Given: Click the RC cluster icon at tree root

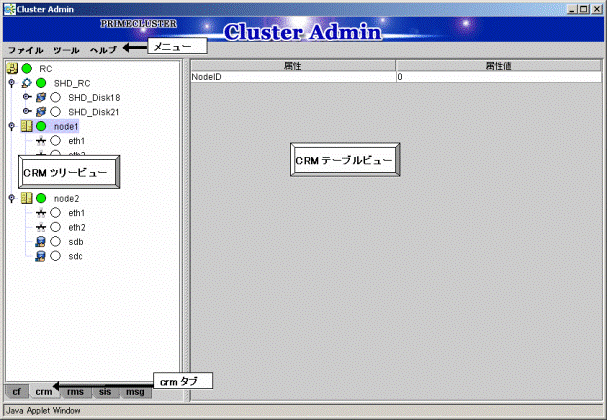Looking at the screenshot, I should [x=12, y=69].
